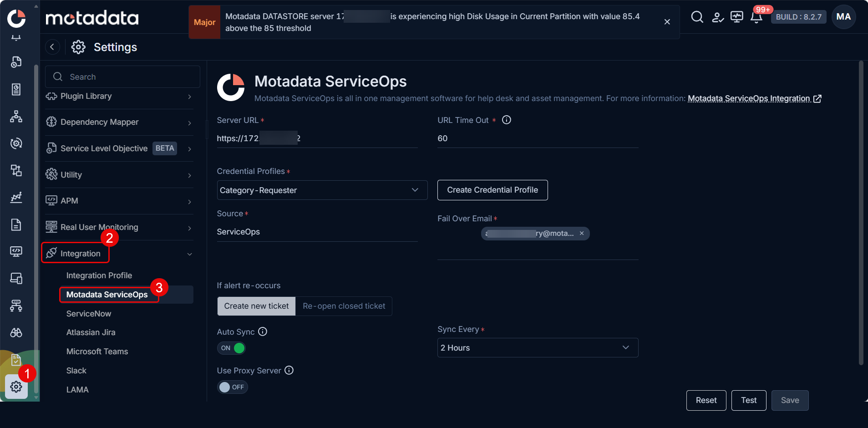The width and height of the screenshot is (868, 428).
Task: Click Save button
Action: 790,400
